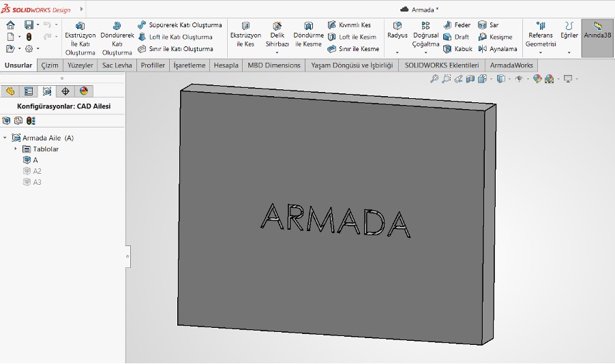Expand the Tablolar folder node
615x364 pixels.
click(15, 149)
